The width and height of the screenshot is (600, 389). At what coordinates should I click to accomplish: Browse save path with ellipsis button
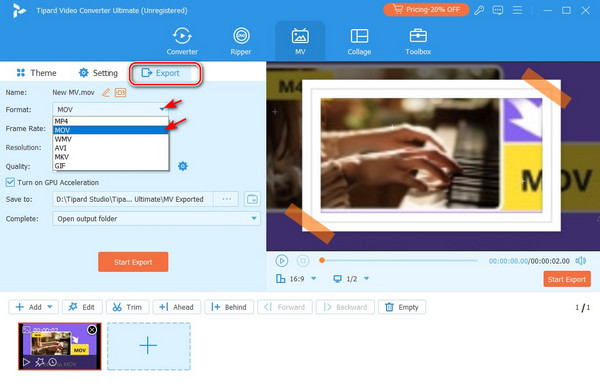pyautogui.click(x=226, y=199)
